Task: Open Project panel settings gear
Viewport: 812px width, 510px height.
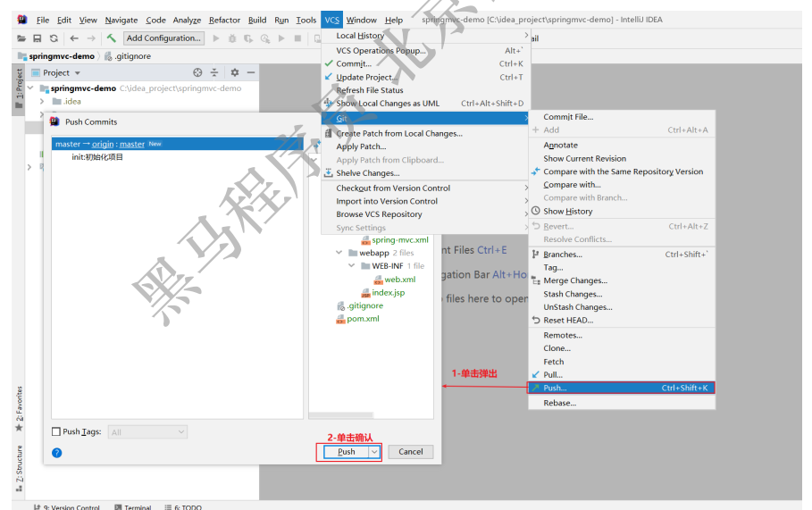Action: [235, 72]
